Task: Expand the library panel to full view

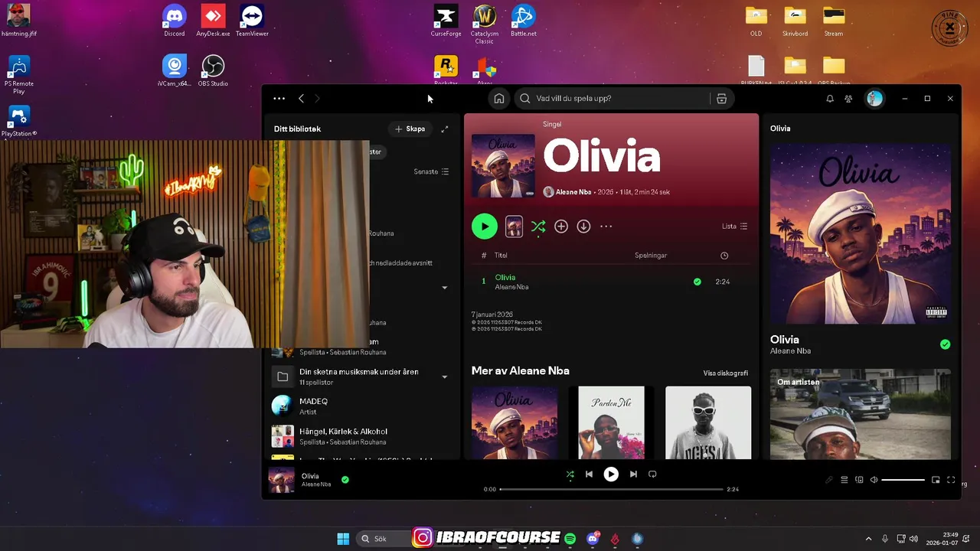Action: pyautogui.click(x=445, y=129)
